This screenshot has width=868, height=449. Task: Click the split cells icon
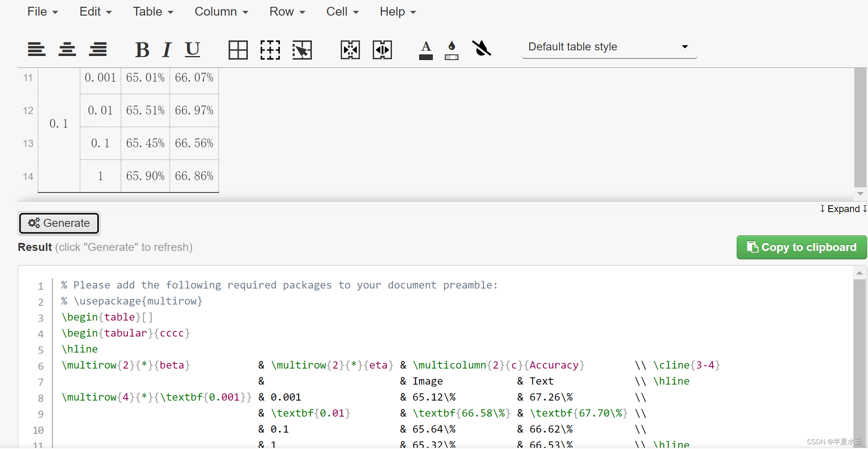[382, 50]
